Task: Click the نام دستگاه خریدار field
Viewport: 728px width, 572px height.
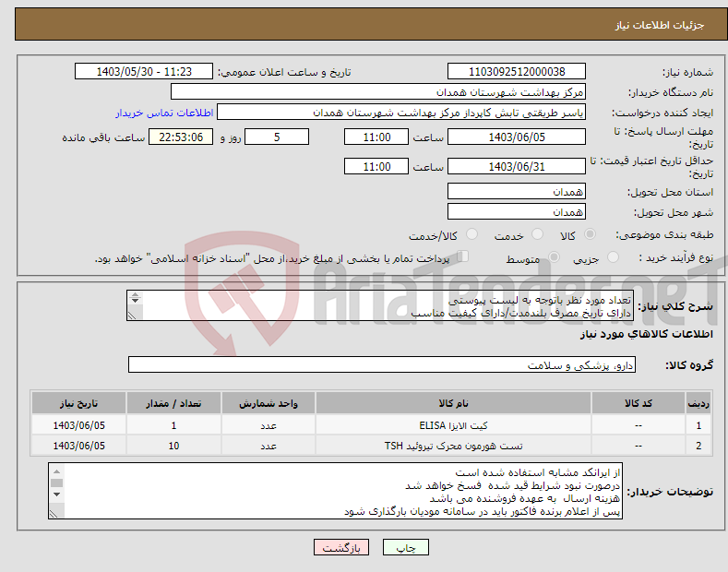Action: pos(378,92)
